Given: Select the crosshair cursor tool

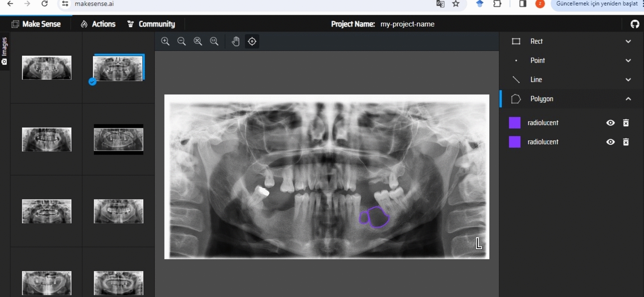Looking at the screenshot, I should click(252, 41).
